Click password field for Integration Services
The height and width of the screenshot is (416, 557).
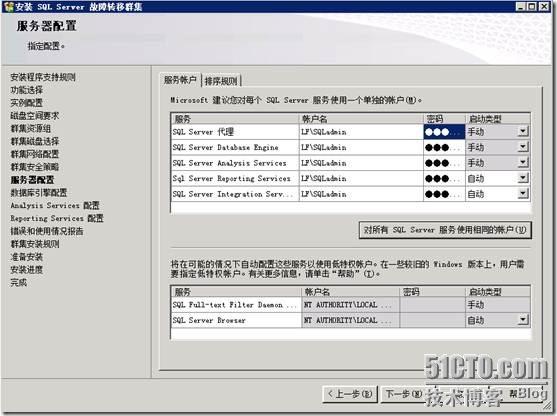pyautogui.click(x=444, y=194)
